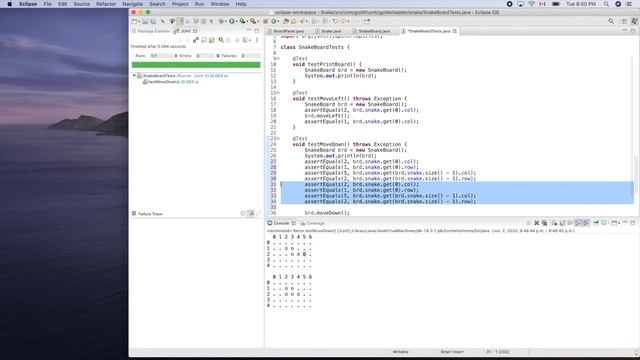Image resolution: width=640 pixels, height=360 pixels.
Task: Click the green Run button in toolbar
Action: point(231,21)
